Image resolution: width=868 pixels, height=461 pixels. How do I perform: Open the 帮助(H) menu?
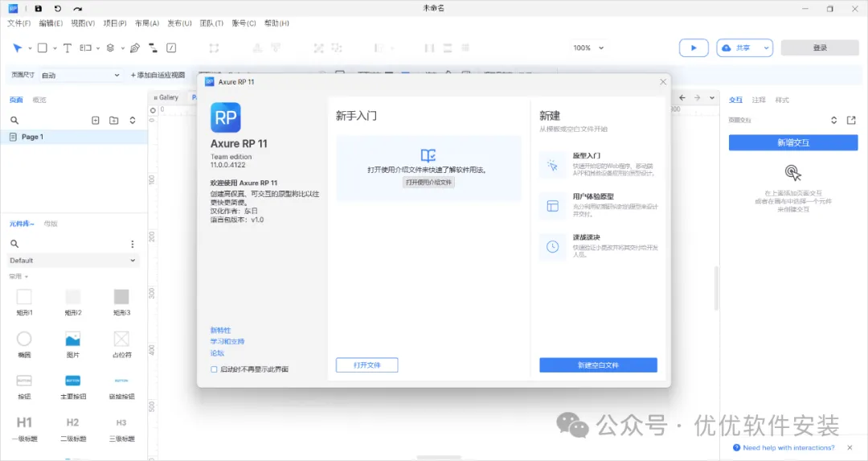pyautogui.click(x=276, y=23)
